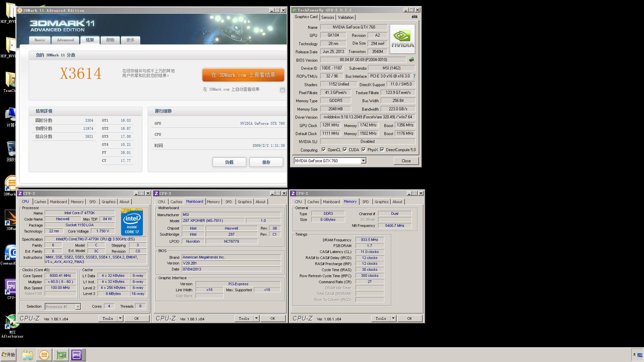
Task: Click the network tray icon
Action: (x=640, y=355)
